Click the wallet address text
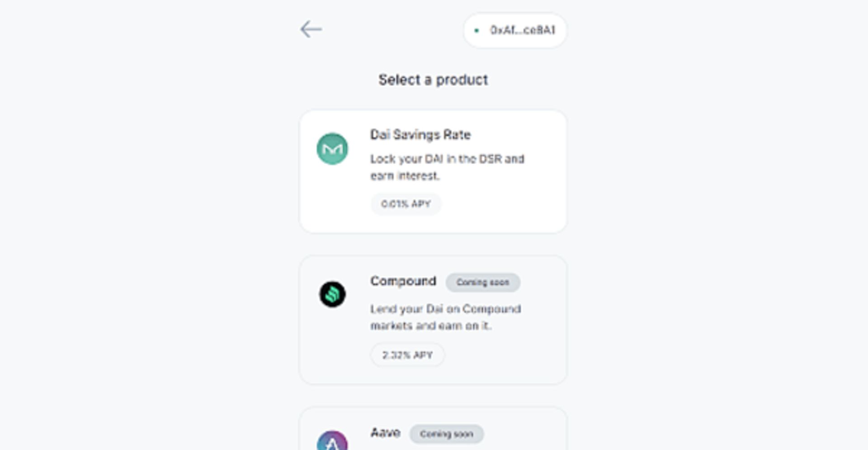868x450 pixels. (523, 30)
